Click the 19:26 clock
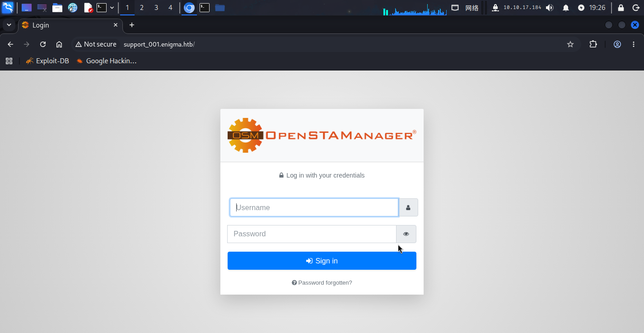 click(x=597, y=8)
